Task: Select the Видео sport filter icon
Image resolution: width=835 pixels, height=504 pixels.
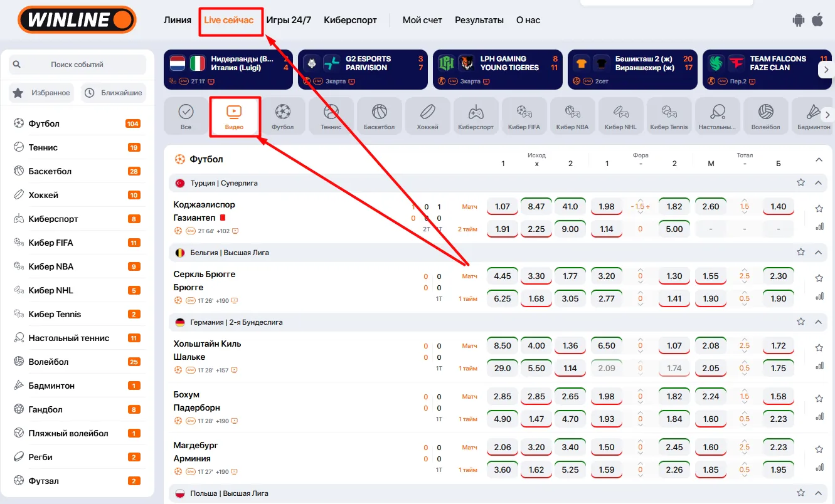Action: pyautogui.click(x=234, y=117)
